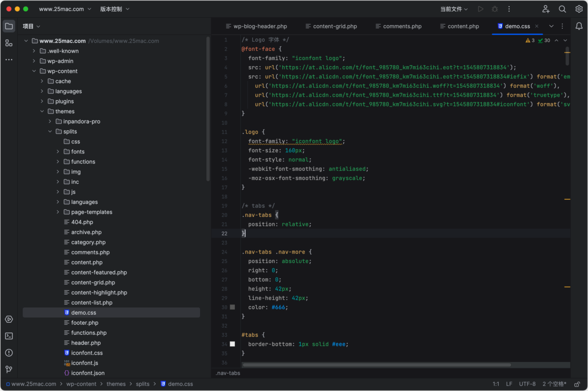This screenshot has height=391, width=588.
Task: Expand the plugins folder
Action: [42, 101]
